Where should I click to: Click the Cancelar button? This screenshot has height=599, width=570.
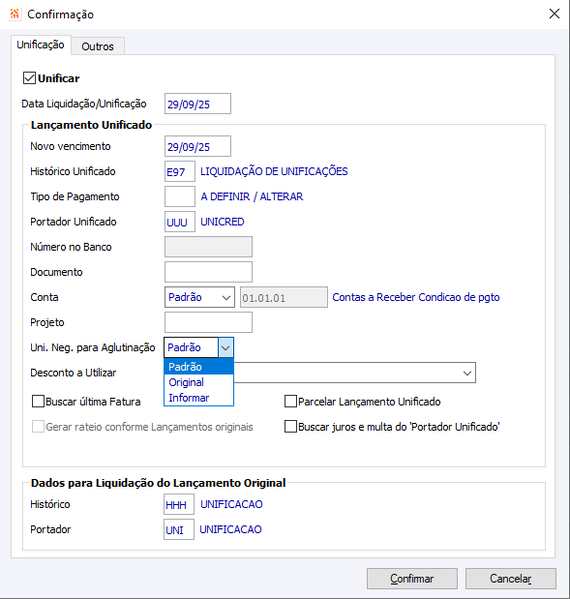[510, 579]
